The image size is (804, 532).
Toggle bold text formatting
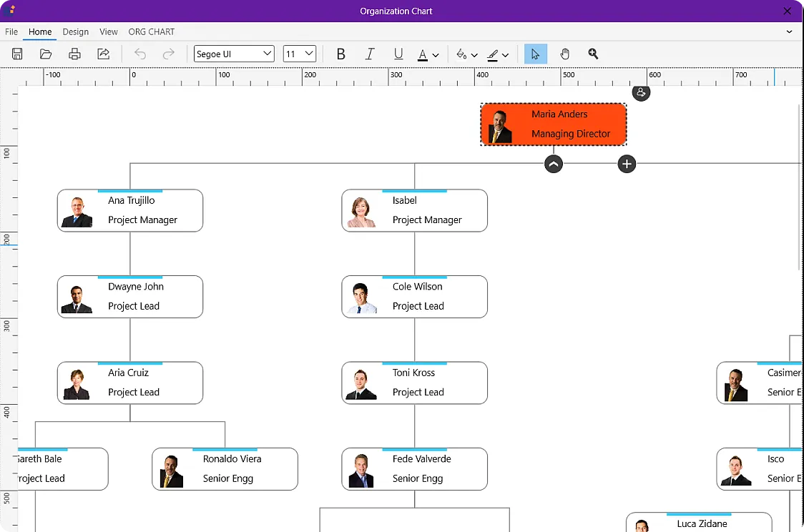click(x=340, y=54)
